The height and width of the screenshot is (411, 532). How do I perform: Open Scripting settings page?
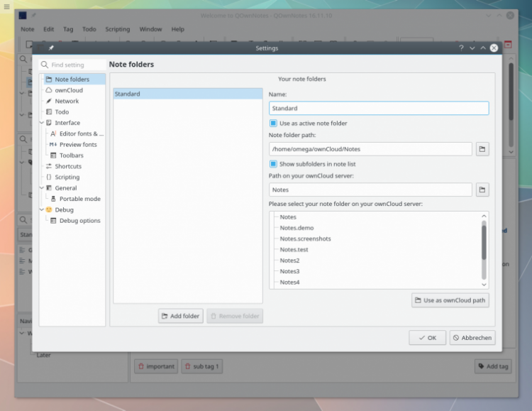pos(67,177)
